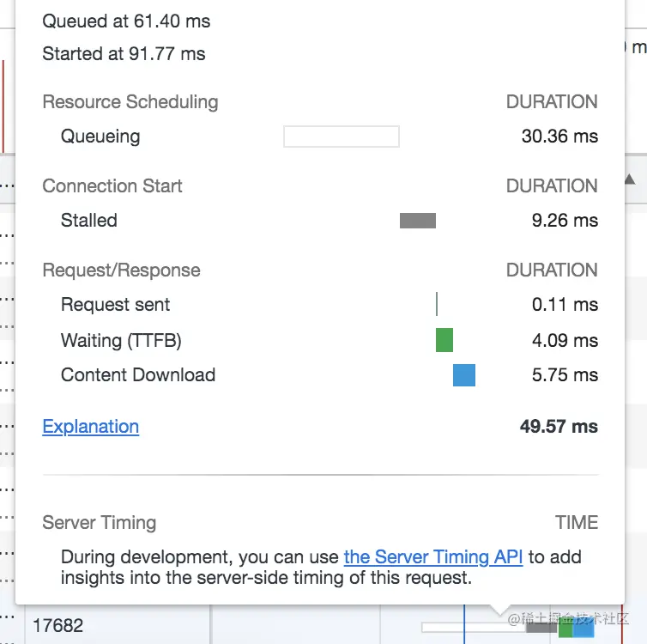647x644 pixels.
Task: Select the 17682 request row
Action: click(58, 626)
